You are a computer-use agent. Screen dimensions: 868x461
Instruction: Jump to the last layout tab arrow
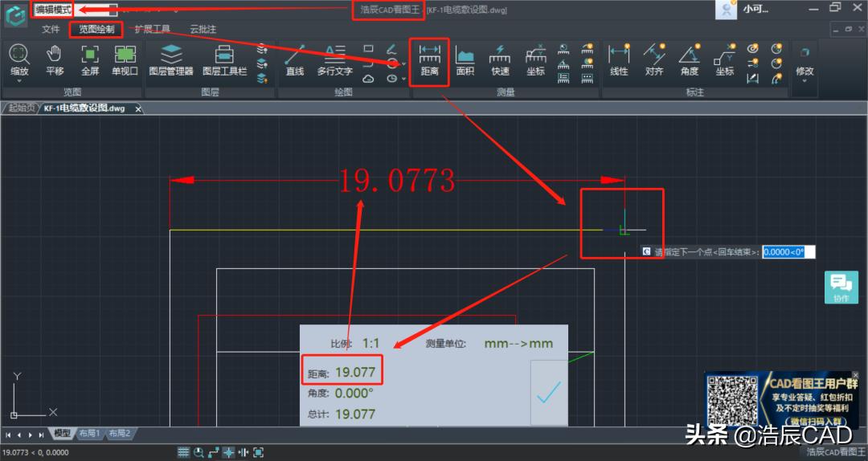[x=41, y=434]
